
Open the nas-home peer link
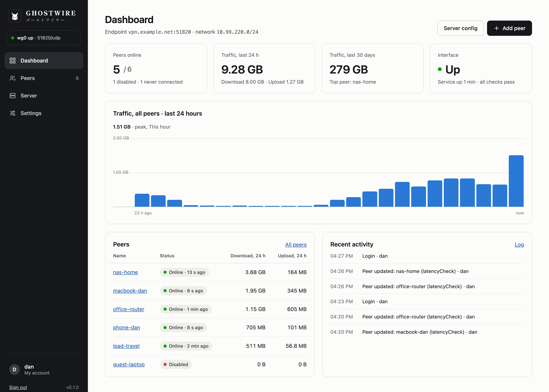(x=125, y=272)
